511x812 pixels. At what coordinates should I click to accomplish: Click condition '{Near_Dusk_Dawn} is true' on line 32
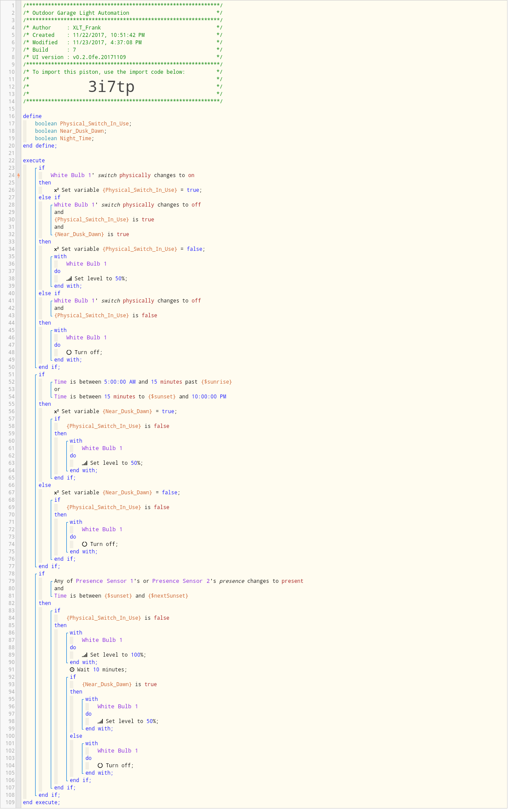coord(92,234)
